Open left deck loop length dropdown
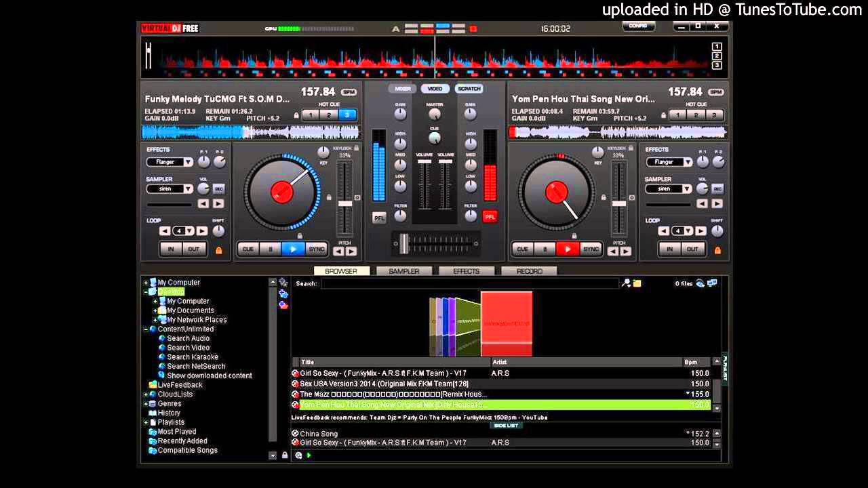Image resolution: width=868 pixels, height=488 pixels. 190,231
